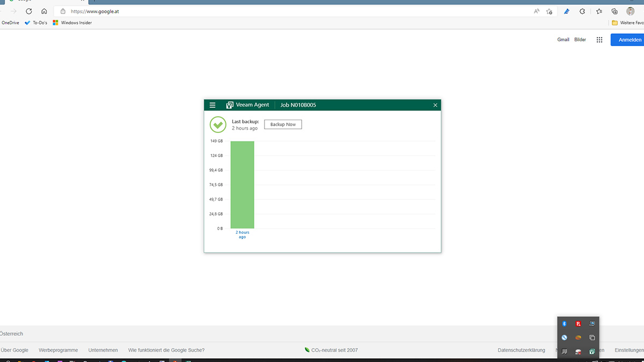This screenshot has height=362, width=644.
Task: Click the lock icon in address bar
Action: click(x=63, y=11)
